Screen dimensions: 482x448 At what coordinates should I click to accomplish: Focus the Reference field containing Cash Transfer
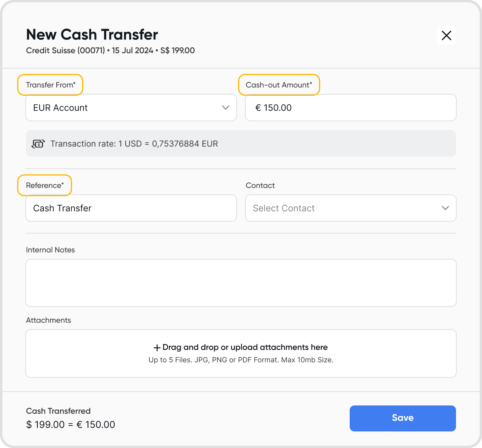click(131, 208)
